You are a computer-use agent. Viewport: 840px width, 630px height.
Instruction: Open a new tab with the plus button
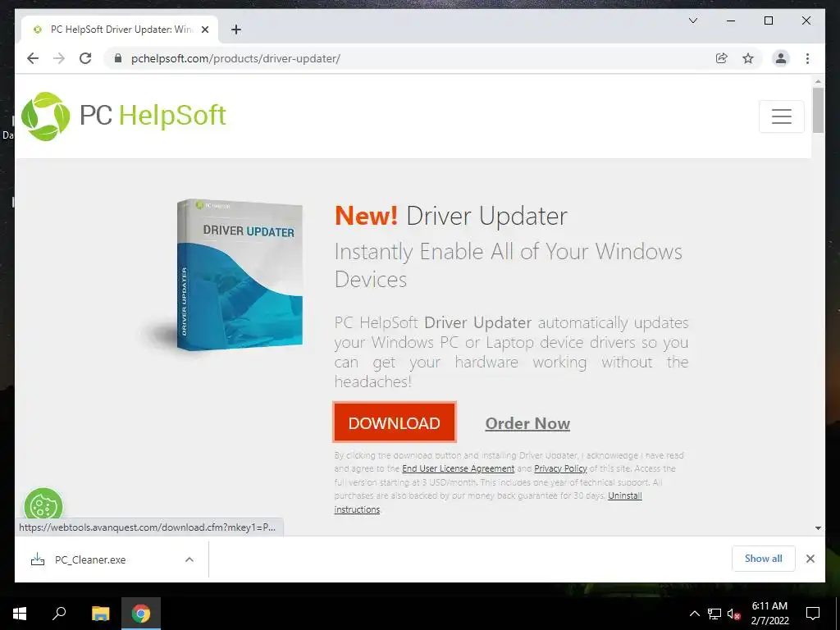click(236, 30)
